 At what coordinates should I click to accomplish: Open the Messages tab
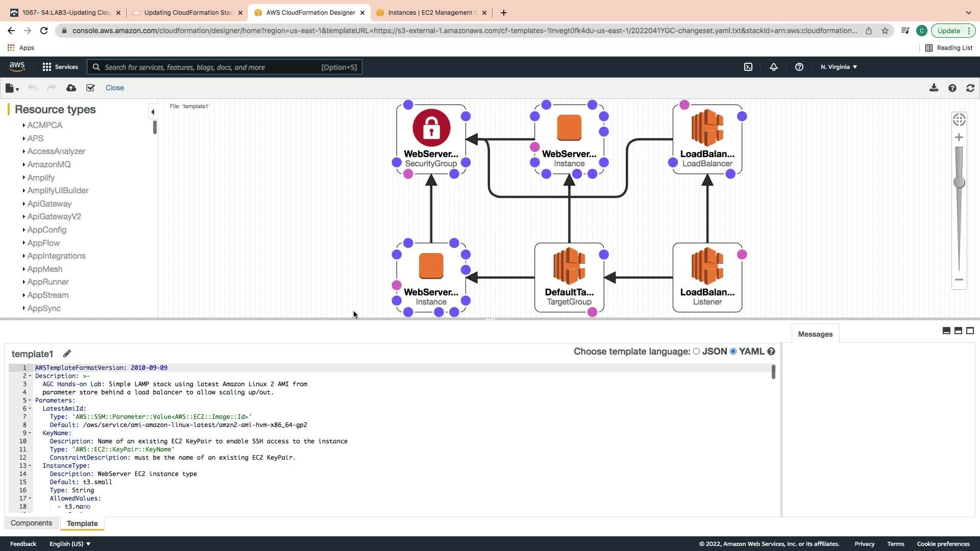(x=815, y=334)
